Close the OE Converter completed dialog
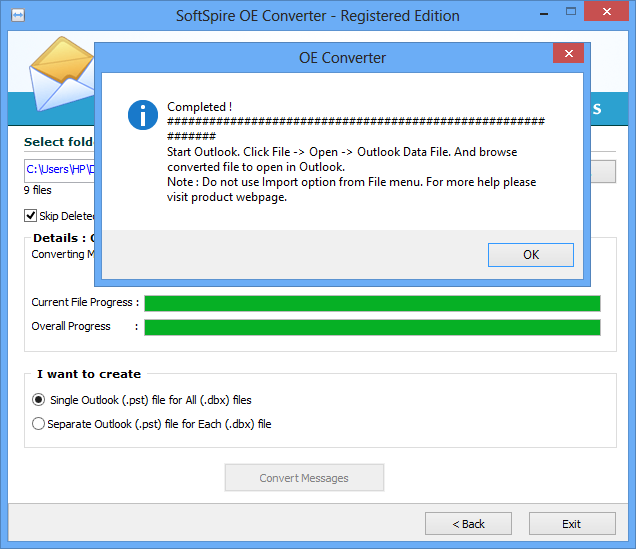 (568, 53)
